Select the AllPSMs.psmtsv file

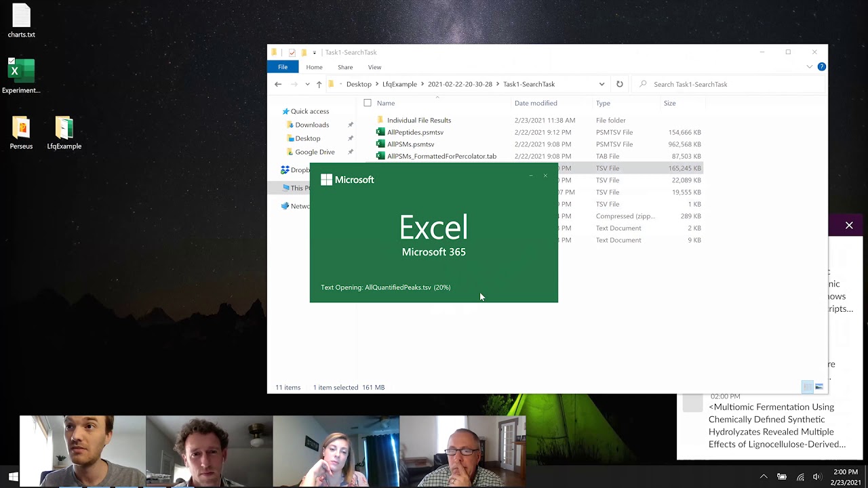pos(410,144)
